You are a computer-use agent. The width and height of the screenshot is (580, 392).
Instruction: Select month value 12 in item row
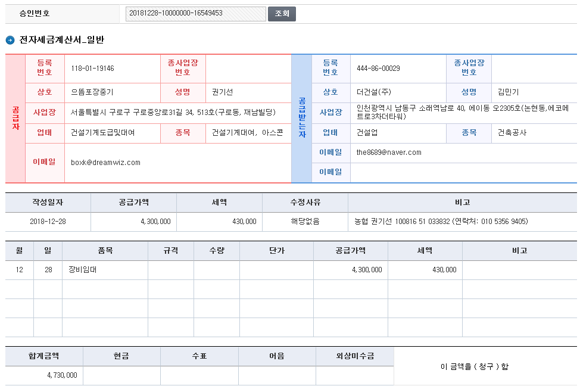point(19,270)
